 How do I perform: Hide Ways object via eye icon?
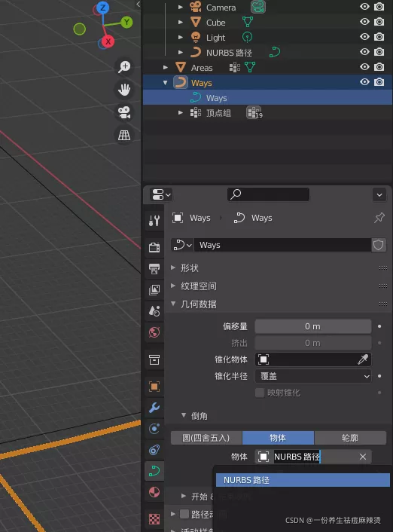point(364,82)
